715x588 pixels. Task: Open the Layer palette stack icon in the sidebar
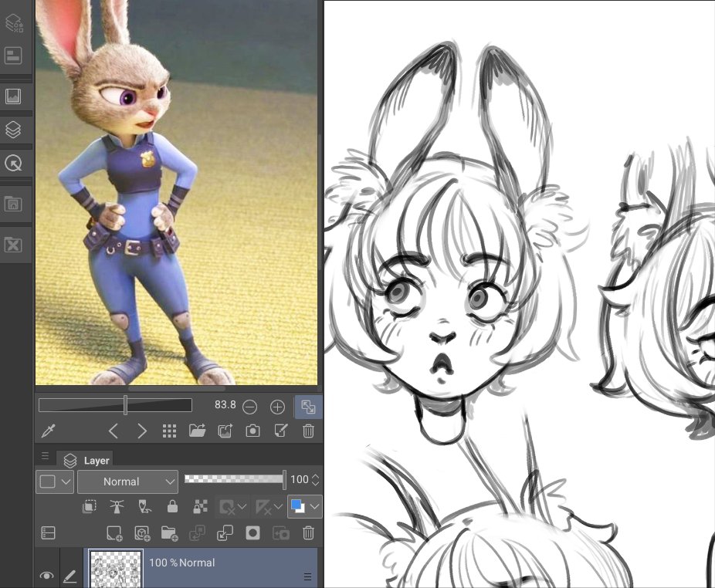[13, 130]
